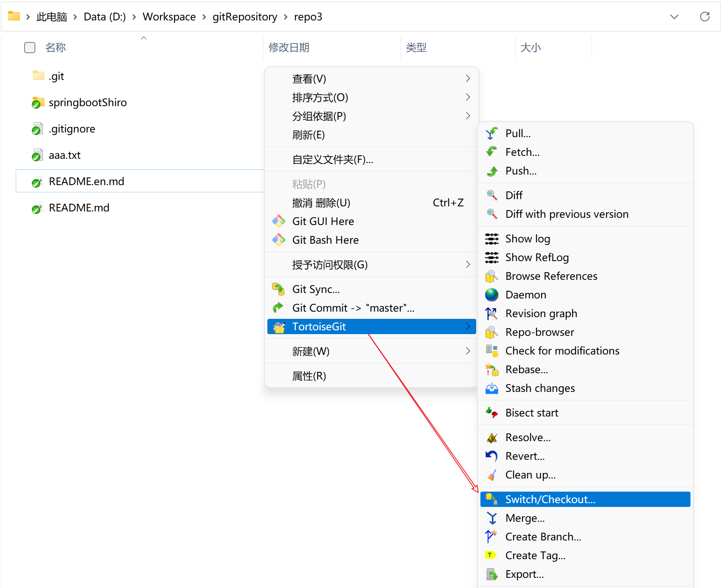The height and width of the screenshot is (588, 724).
Task: Click the Create Tag yellow icon
Action: point(491,555)
